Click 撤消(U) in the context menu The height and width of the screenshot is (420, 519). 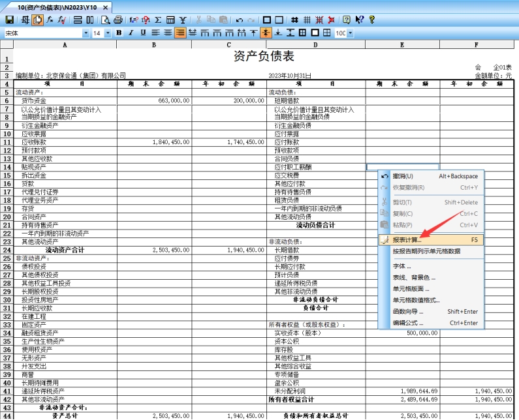coord(403,176)
